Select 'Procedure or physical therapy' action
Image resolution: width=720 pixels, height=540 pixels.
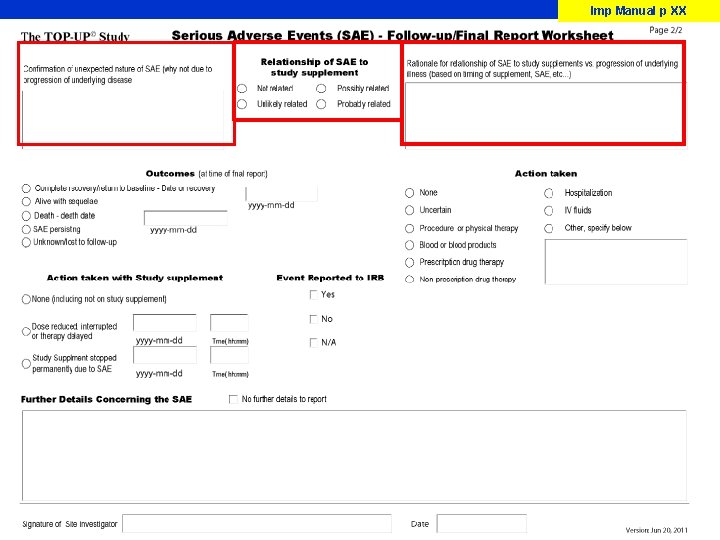pyautogui.click(x=409, y=228)
